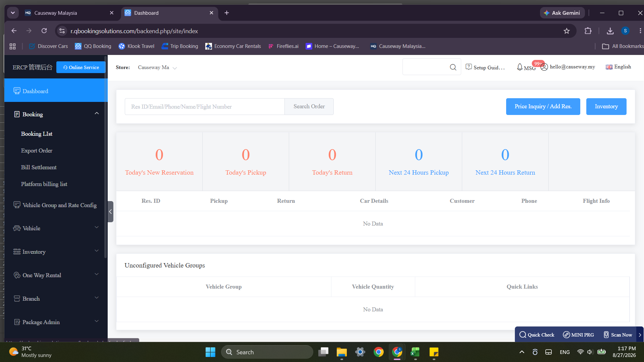The image size is (644, 362).
Task: Open Excel from the Windows taskbar
Action: (415, 352)
